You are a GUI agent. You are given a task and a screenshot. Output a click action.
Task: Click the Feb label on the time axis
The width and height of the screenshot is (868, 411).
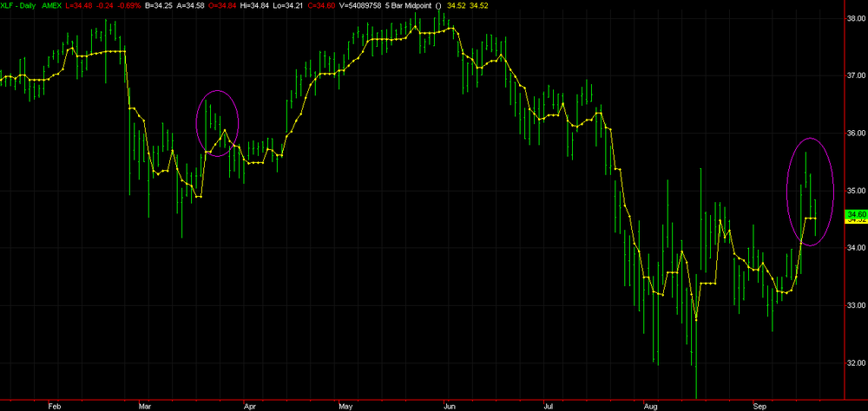[x=54, y=406]
